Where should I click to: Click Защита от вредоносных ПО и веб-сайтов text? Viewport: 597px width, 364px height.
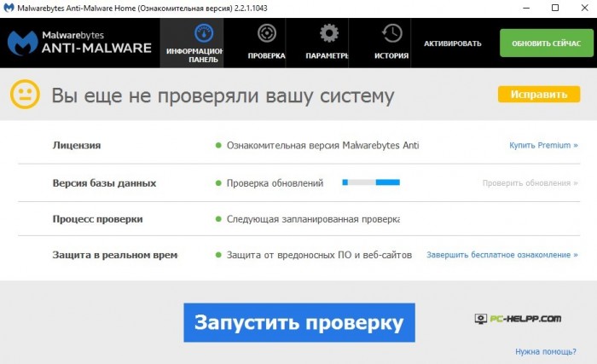pyautogui.click(x=319, y=255)
